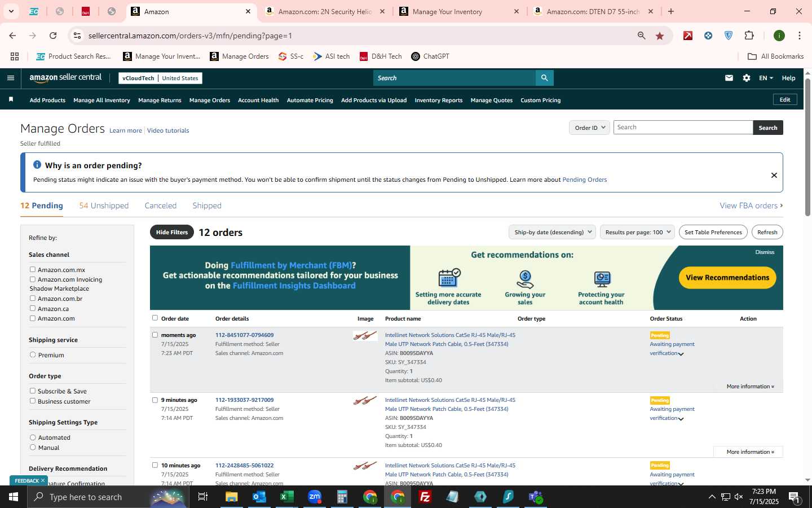The width and height of the screenshot is (812, 508).
Task: Open the messages envelope icon
Action: (x=729, y=78)
